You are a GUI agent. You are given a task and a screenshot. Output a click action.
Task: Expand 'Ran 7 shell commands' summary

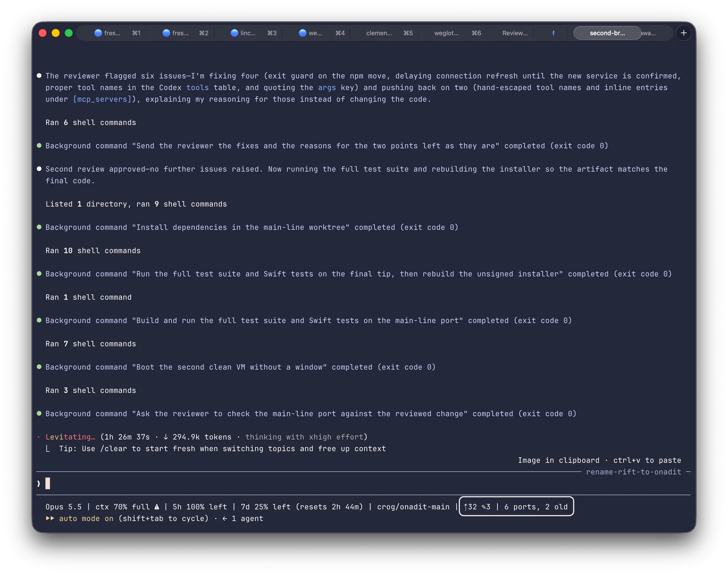(x=91, y=344)
